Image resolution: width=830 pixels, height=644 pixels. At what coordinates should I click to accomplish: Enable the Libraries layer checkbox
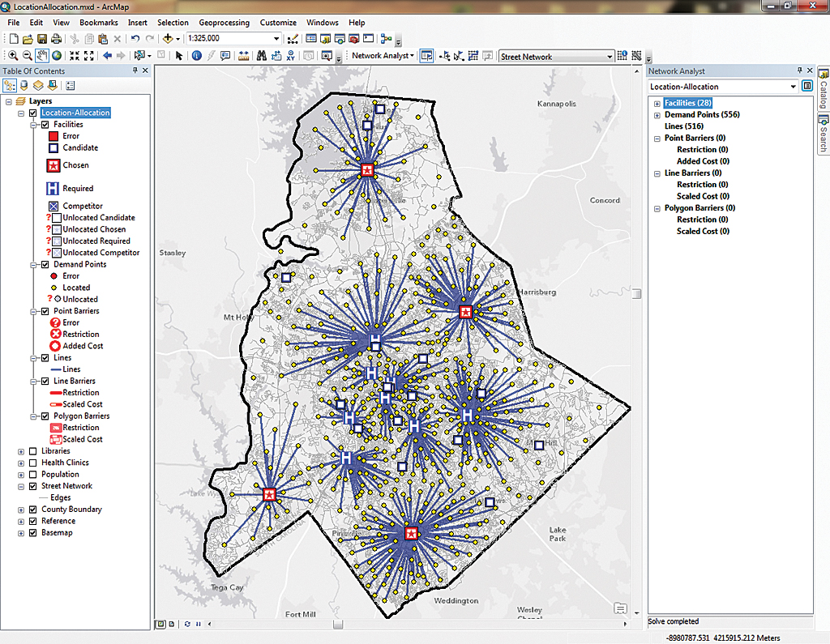coord(32,451)
